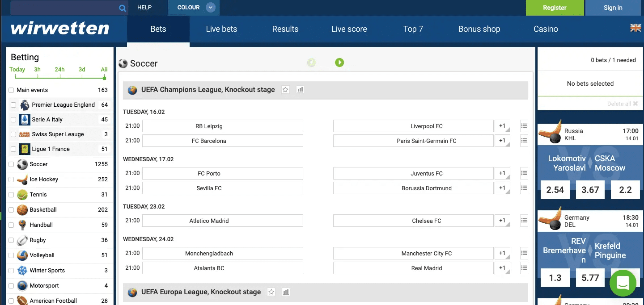Open the Live bets tab

(x=221, y=29)
